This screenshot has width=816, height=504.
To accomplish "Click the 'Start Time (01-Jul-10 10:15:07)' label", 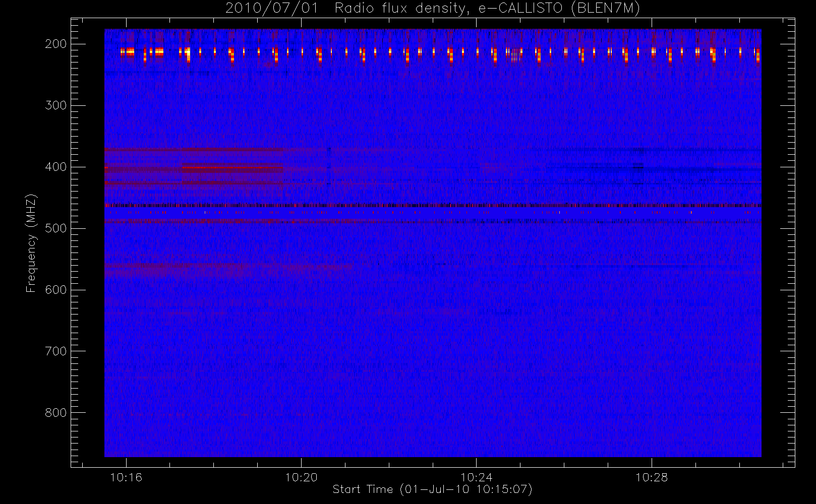I will 433,489.
